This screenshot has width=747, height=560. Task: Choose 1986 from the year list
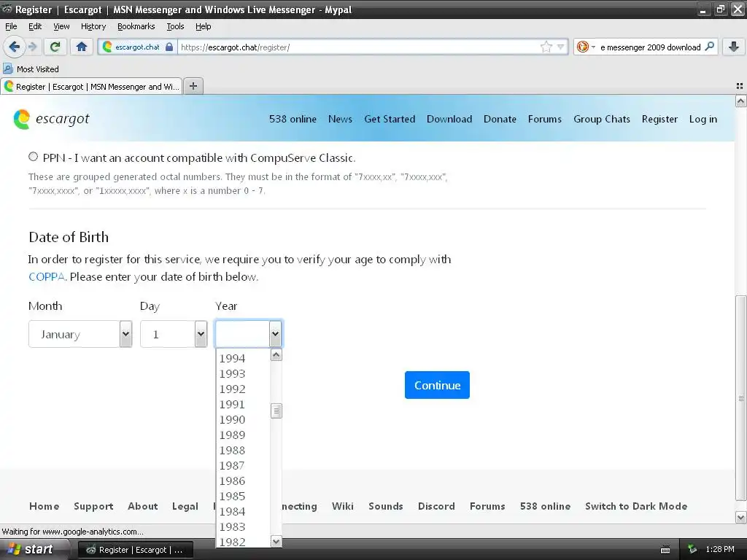point(243,481)
